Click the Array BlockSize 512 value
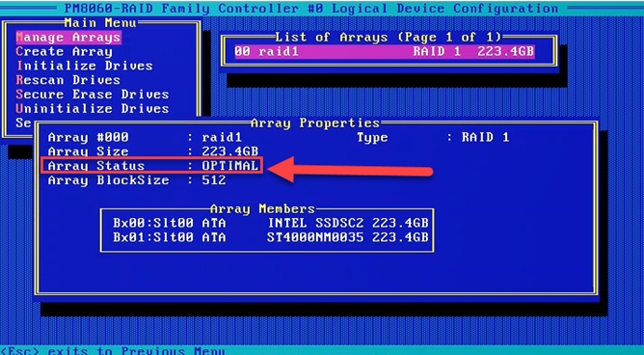The image size is (644, 355). click(x=214, y=180)
